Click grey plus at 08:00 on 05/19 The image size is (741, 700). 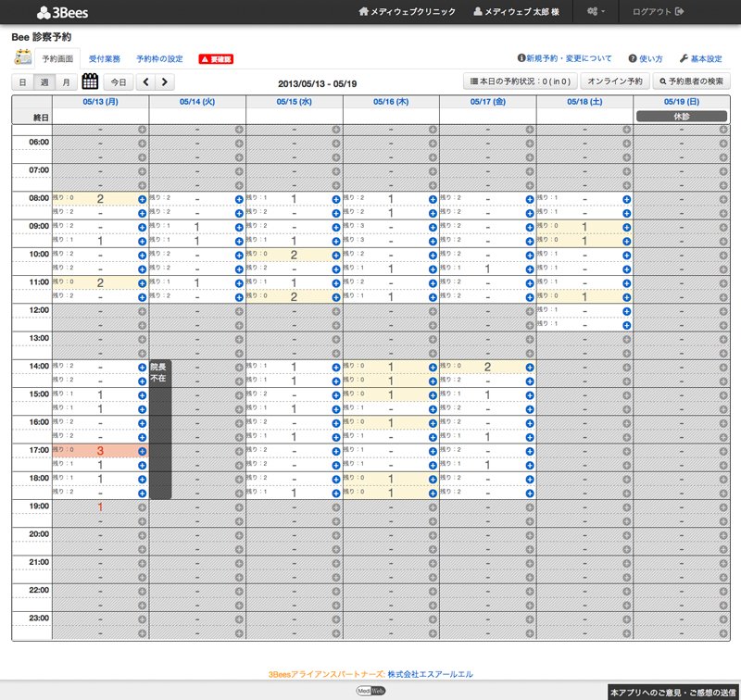pos(723,199)
